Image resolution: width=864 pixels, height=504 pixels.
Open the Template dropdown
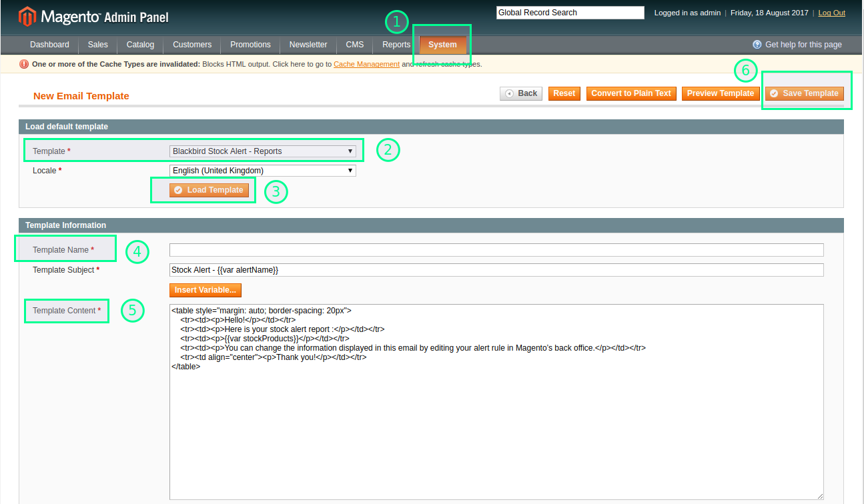coord(263,151)
